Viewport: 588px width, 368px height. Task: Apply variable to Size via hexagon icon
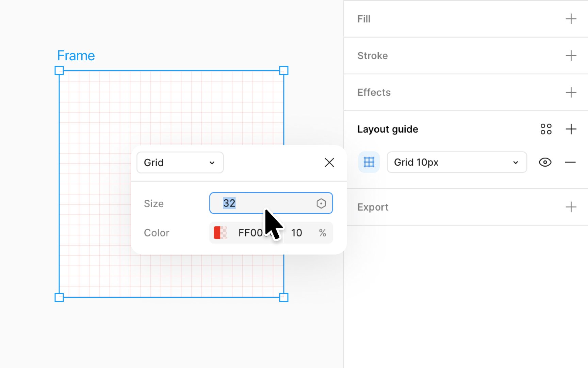click(x=321, y=203)
